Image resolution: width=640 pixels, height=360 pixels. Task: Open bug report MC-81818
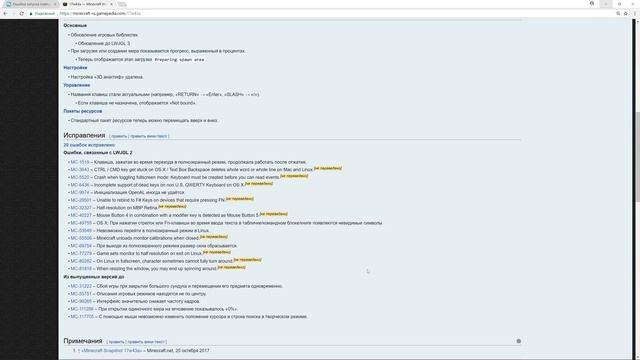coord(81,269)
